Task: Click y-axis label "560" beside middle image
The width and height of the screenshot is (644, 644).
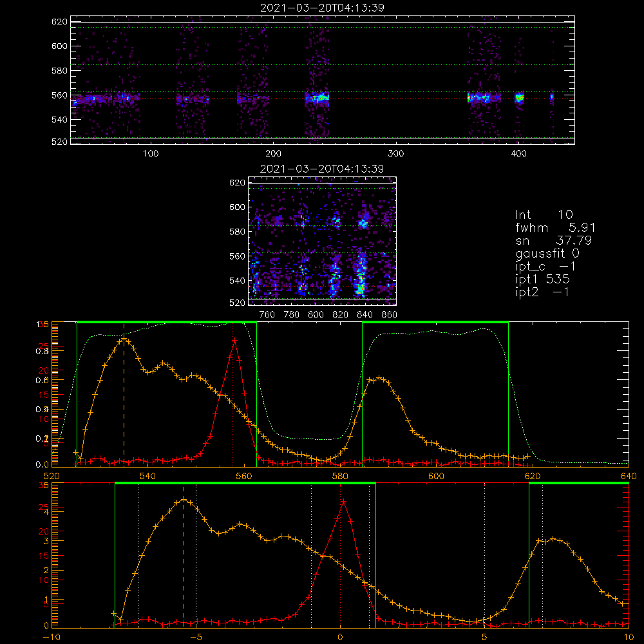Action: [x=237, y=256]
